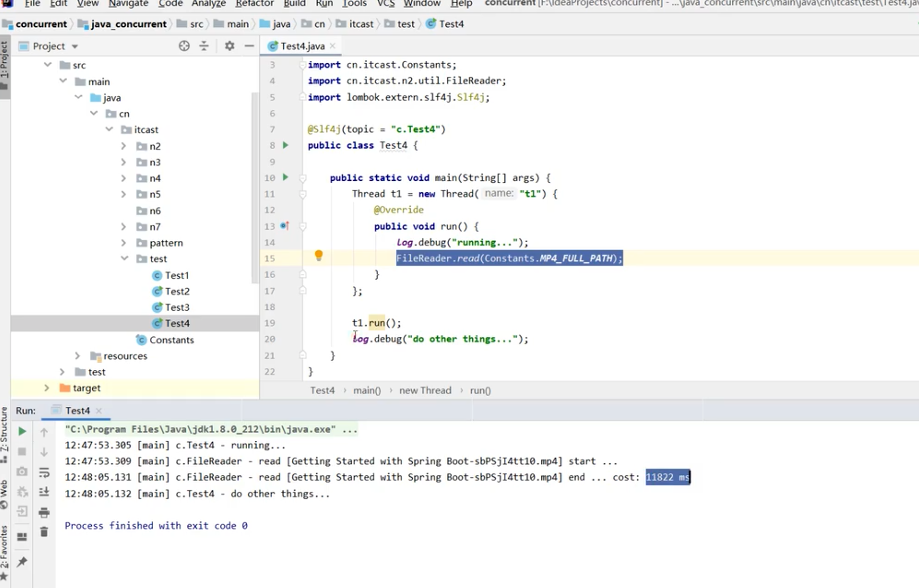Toggle soft-wrap icon in Run console
This screenshot has width=919, height=588.
[44, 473]
